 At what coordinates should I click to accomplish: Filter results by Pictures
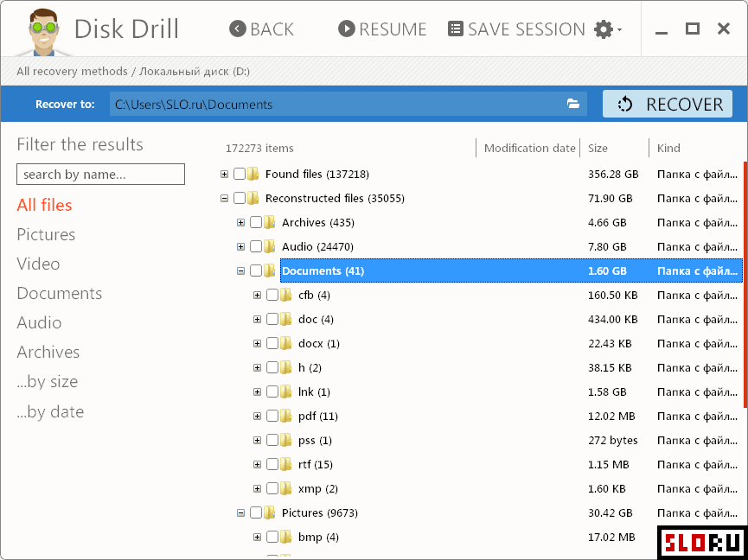click(46, 234)
